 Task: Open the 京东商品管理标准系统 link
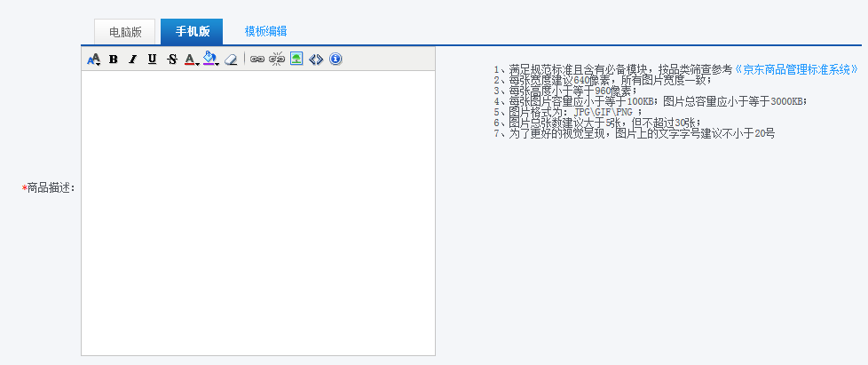point(795,70)
